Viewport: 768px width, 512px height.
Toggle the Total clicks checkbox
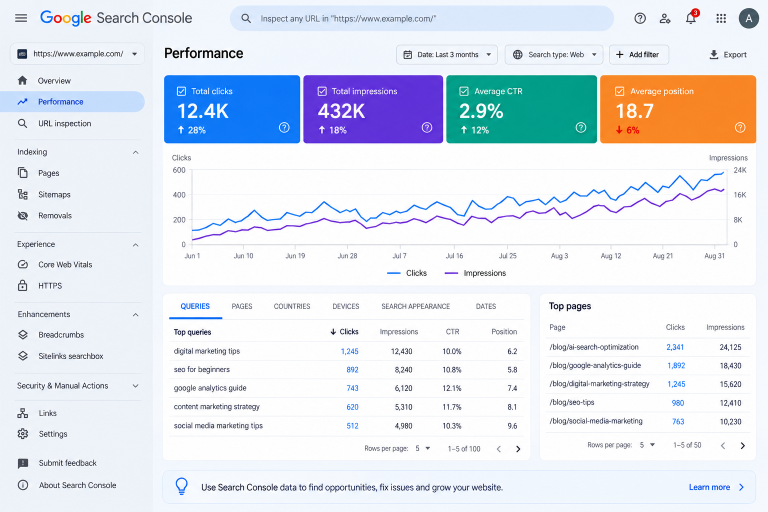click(x=181, y=91)
